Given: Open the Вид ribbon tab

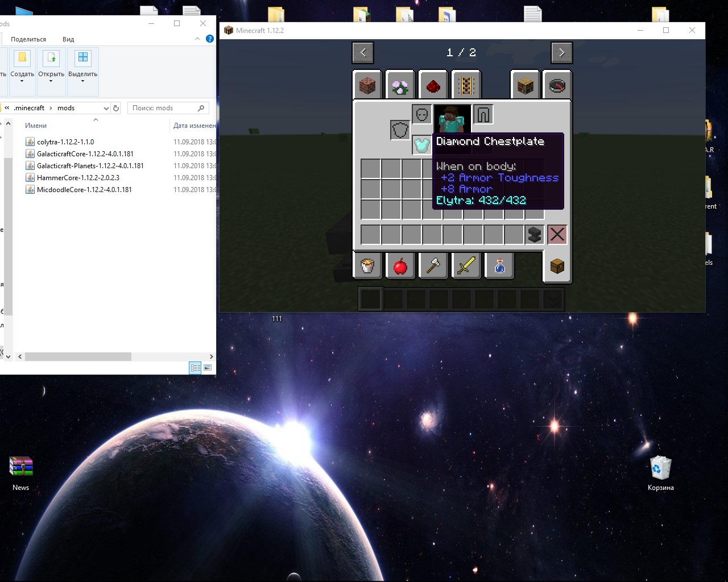Looking at the screenshot, I should (68, 39).
